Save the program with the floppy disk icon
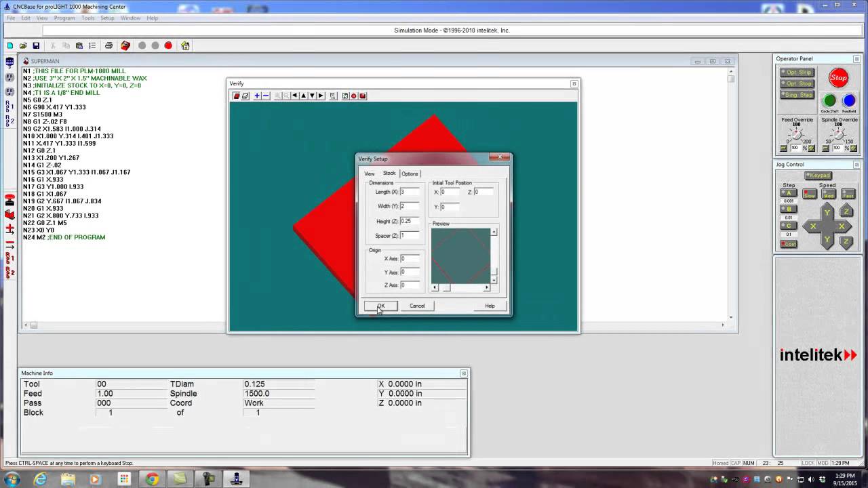This screenshot has width=868, height=488. (36, 45)
